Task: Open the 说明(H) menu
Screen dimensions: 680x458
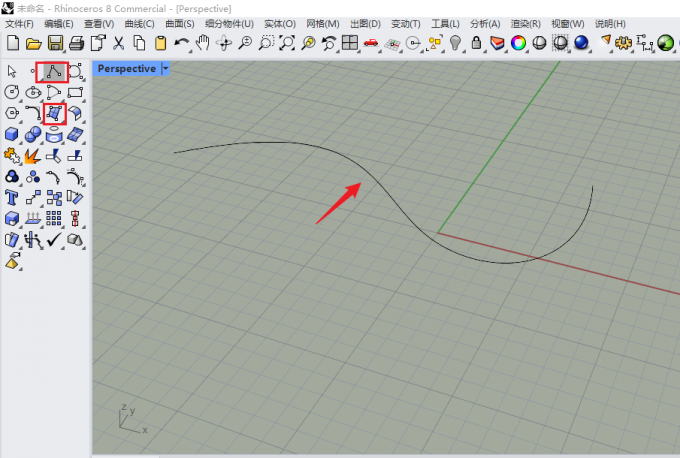Action: click(x=610, y=24)
